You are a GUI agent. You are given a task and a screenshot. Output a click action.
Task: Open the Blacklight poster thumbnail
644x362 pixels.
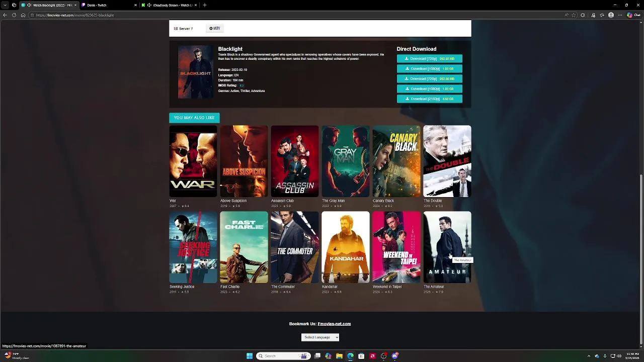pyautogui.click(x=196, y=72)
